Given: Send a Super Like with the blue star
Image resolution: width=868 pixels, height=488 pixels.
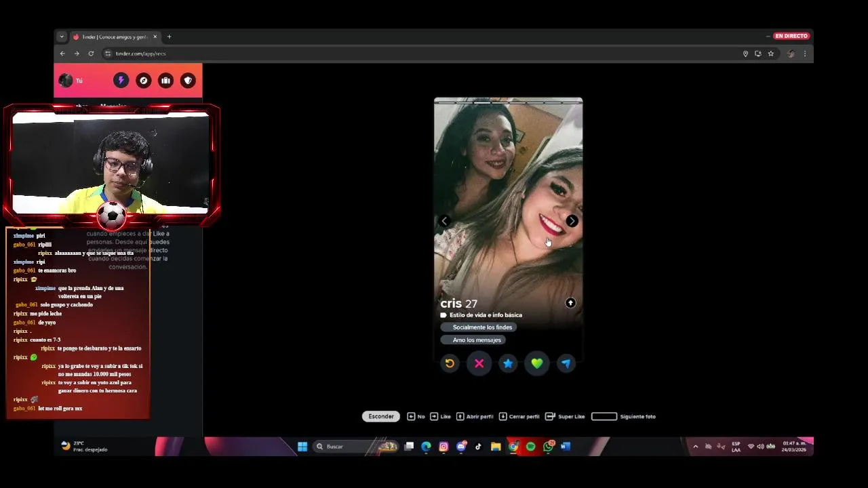Looking at the screenshot, I should (x=508, y=364).
